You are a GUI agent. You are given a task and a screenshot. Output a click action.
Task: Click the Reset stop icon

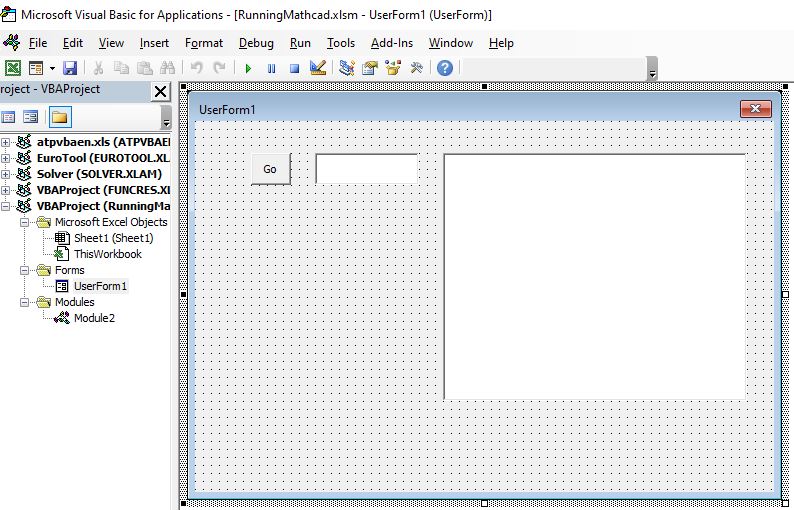tap(294, 68)
